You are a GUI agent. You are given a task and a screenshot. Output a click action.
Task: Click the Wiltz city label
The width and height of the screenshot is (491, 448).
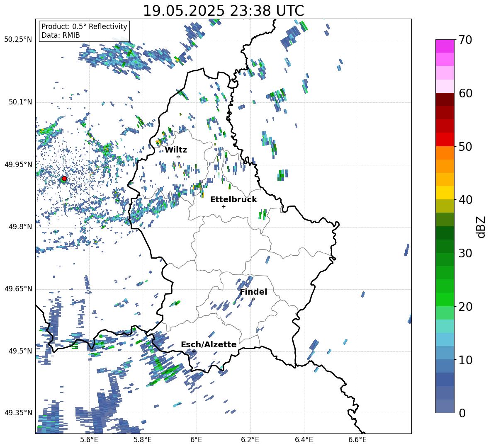176,150
